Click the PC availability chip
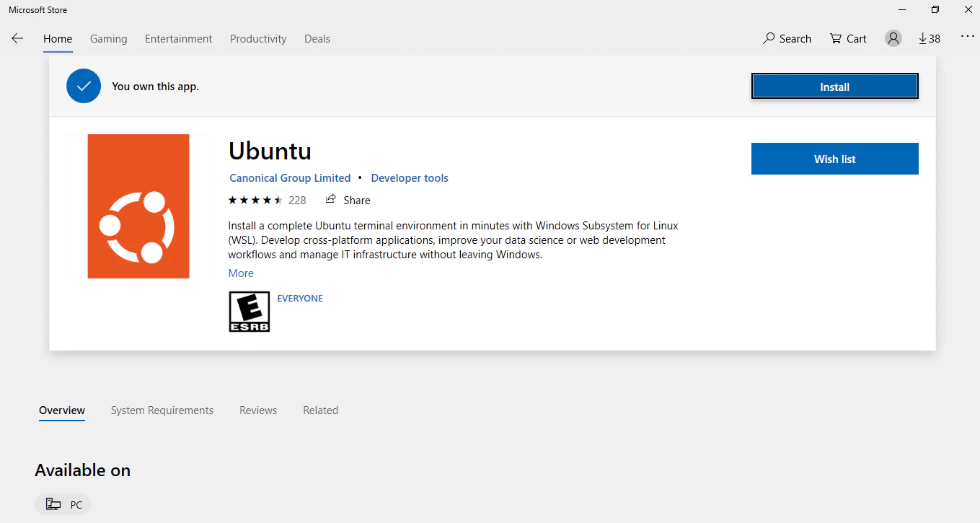 point(63,504)
